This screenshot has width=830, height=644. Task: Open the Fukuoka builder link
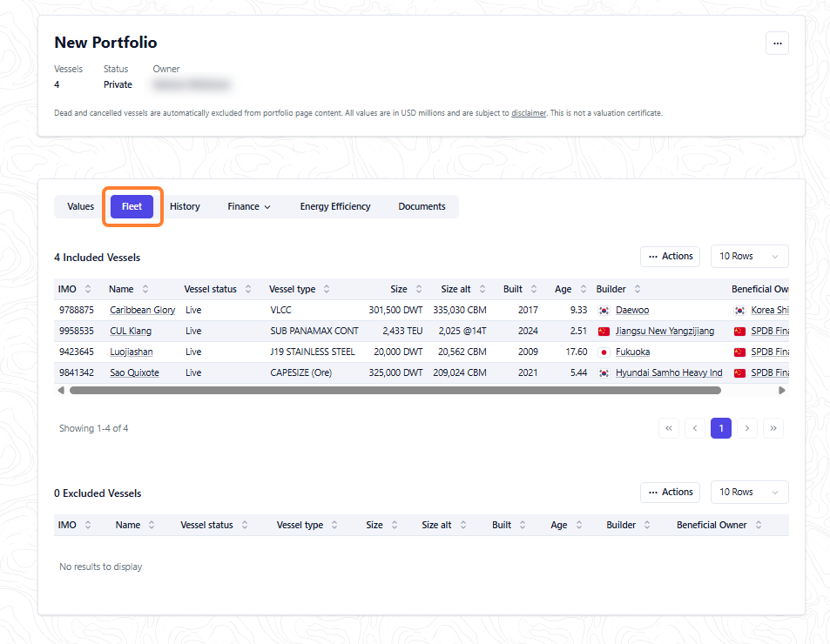click(632, 352)
